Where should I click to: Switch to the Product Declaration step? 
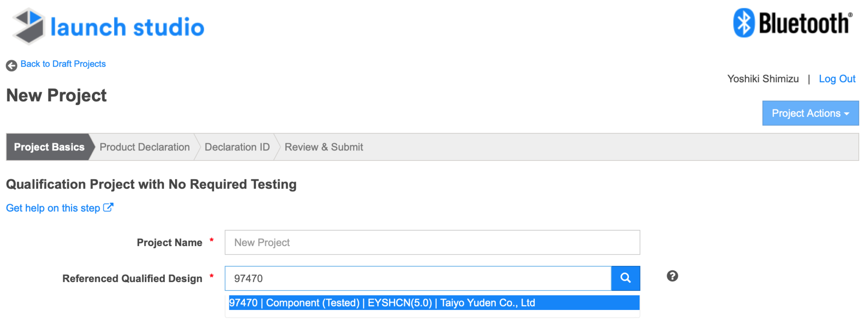coord(145,147)
